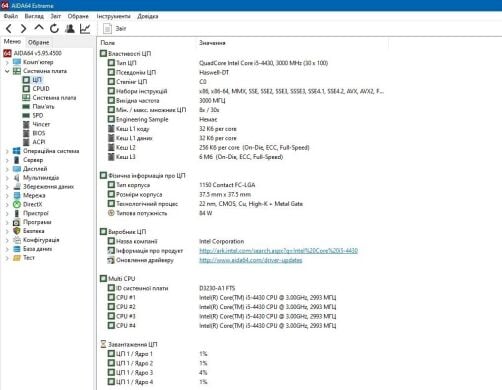Open the Файл menu

coord(11,16)
